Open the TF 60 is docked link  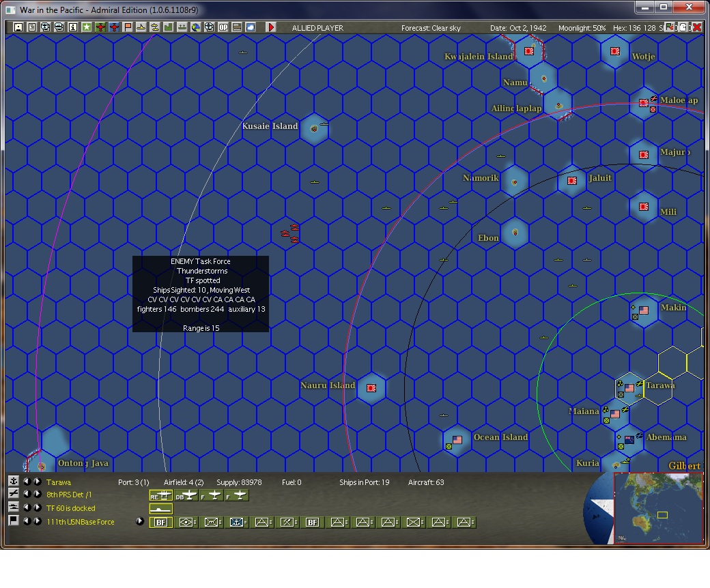click(x=70, y=508)
